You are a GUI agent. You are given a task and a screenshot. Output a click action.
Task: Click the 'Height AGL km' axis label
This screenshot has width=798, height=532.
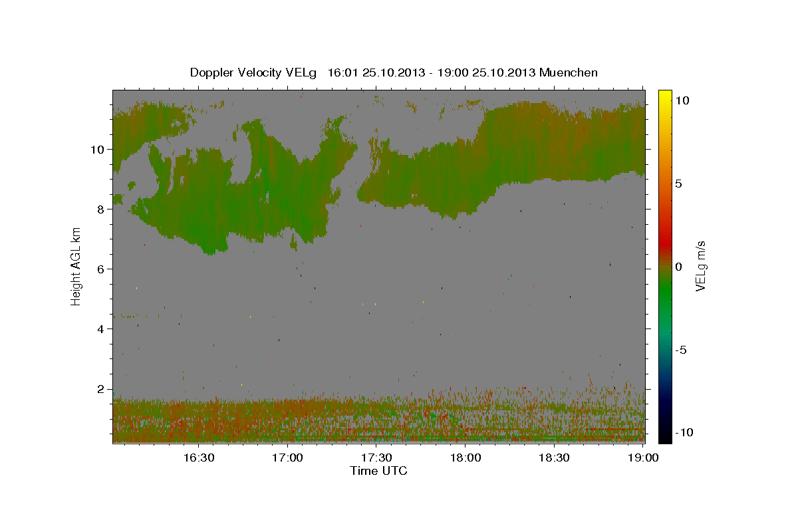pyautogui.click(x=76, y=266)
